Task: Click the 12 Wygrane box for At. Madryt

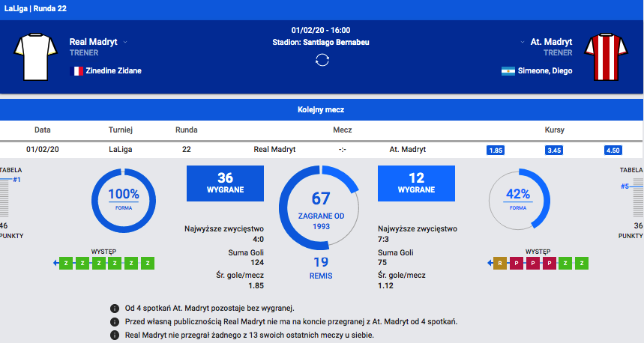Action: [x=417, y=183]
